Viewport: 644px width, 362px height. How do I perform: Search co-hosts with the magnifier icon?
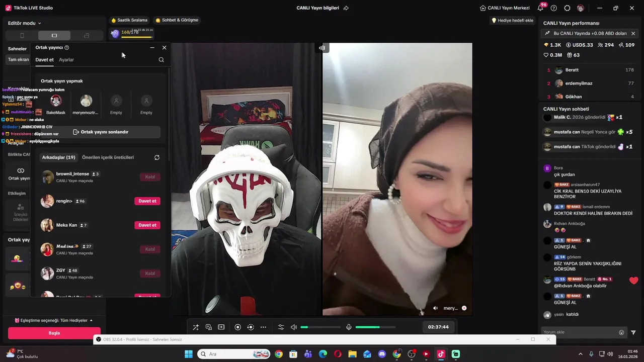161,59
